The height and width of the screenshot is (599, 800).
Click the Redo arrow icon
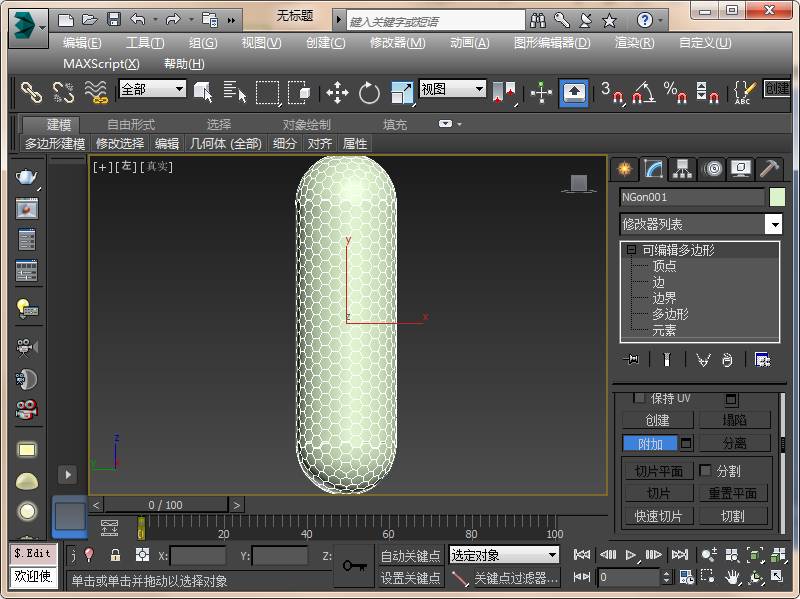[173, 20]
